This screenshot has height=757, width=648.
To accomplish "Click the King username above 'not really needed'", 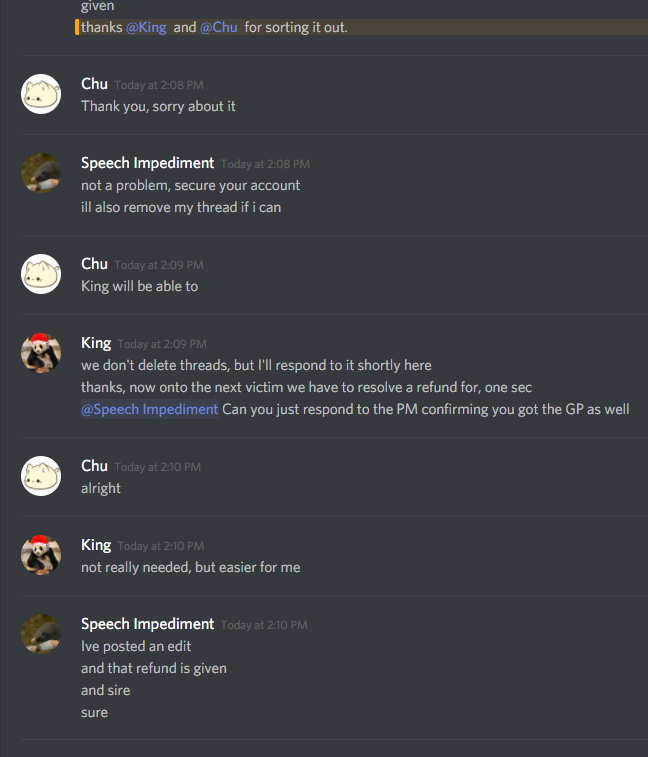I will tap(96, 545).
